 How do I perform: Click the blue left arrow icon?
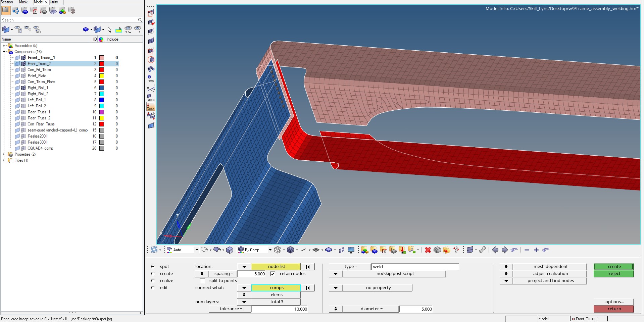(495, 250)
